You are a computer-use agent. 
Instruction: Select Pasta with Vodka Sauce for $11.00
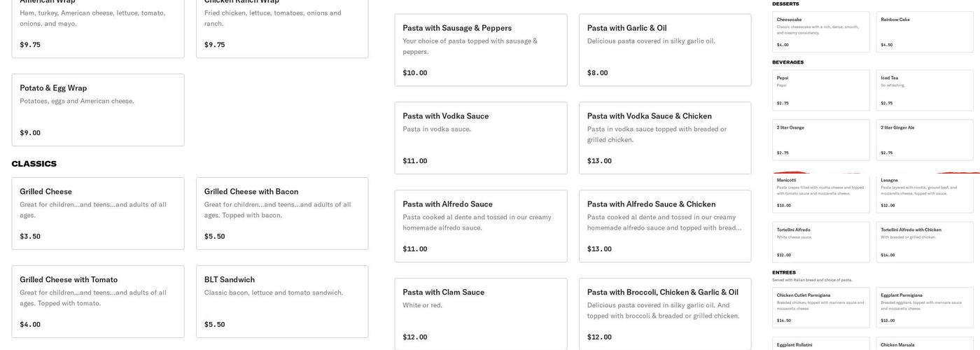point(481,138)
